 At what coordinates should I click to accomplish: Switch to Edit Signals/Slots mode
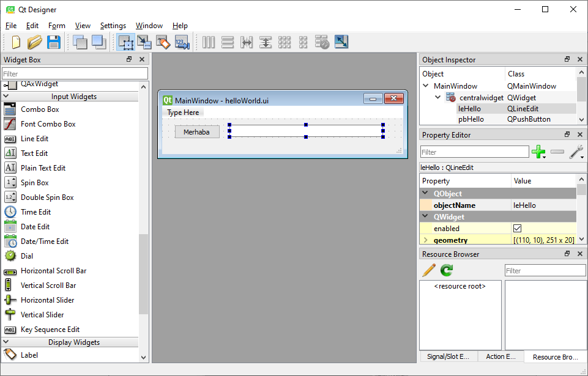(x=144, y=42)
